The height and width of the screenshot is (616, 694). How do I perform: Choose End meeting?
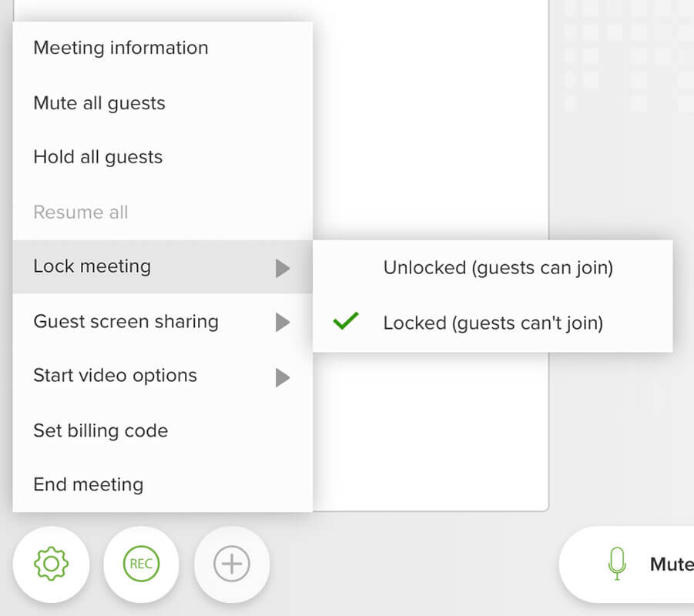tap(163, 484)
